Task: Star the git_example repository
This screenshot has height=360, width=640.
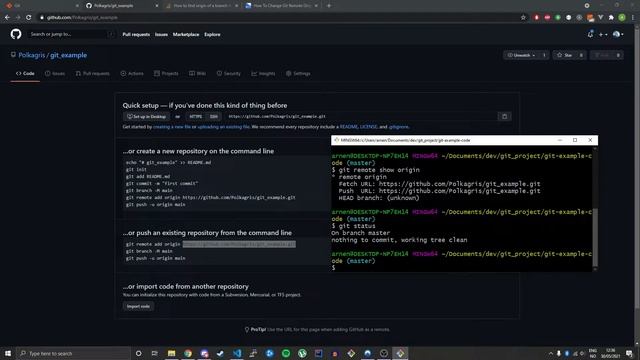Action: (x=564, y=55)
